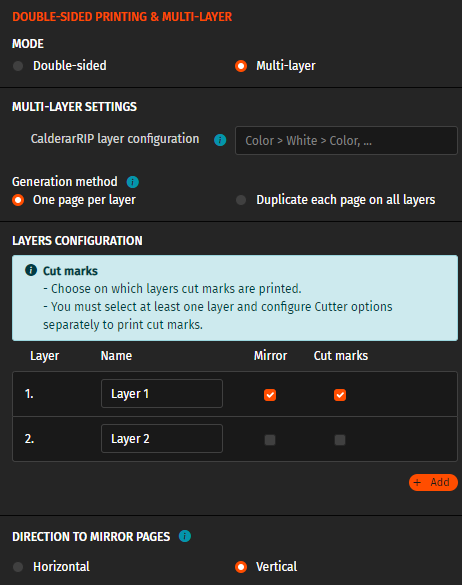The image size is (462, 585).
Task: Select the Double-sided mode radio button
Action: (18, 66)
